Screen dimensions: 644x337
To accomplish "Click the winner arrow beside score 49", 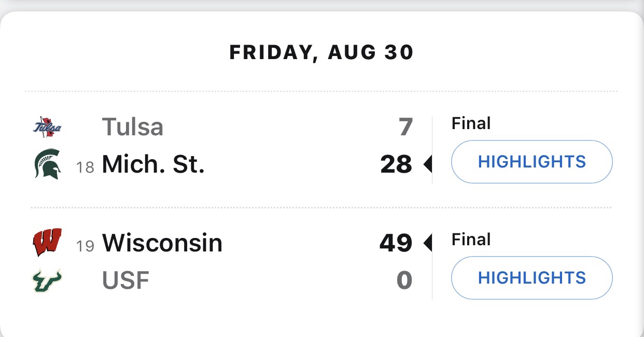I will pos(427,243).
